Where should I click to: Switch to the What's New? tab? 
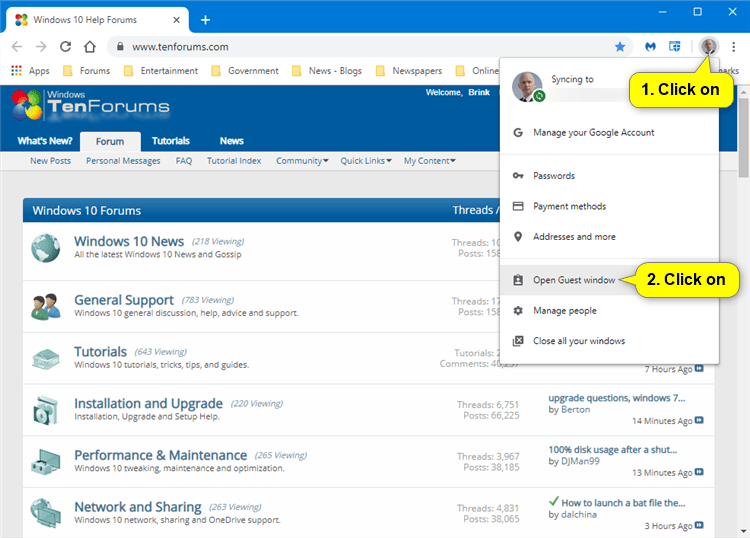pyautogui.click(x=44, y=141)
